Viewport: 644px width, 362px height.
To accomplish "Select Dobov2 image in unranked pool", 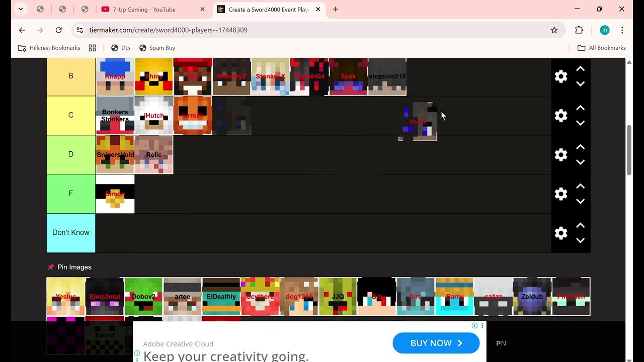I will point(143,297).
